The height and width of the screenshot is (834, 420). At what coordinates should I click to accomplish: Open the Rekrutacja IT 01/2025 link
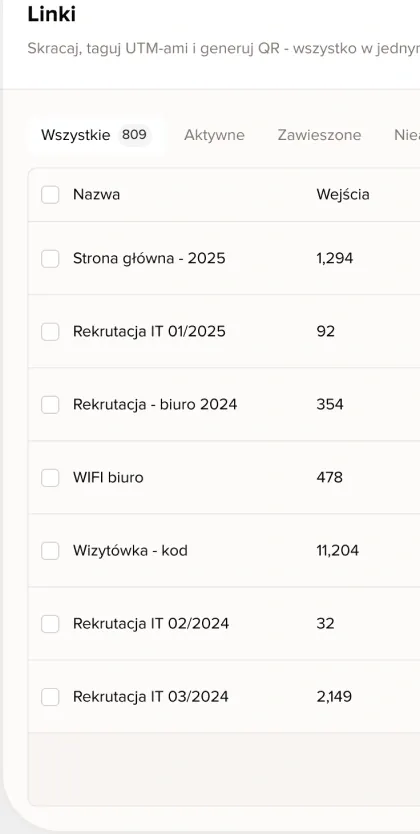point(149,331)
